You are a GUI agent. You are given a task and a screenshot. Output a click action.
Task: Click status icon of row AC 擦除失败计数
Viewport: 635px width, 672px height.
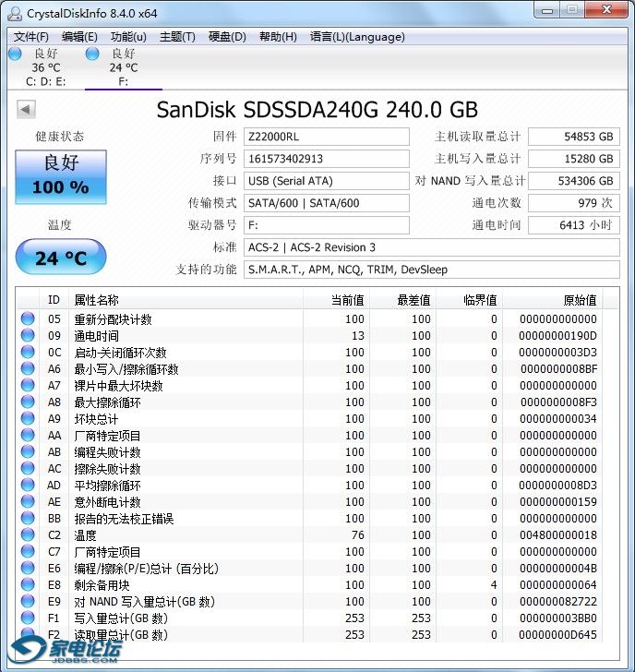pos(28,468)
